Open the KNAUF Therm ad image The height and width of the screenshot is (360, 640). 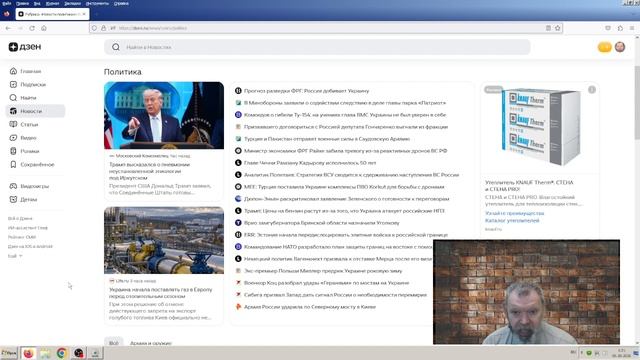point(540,128)
